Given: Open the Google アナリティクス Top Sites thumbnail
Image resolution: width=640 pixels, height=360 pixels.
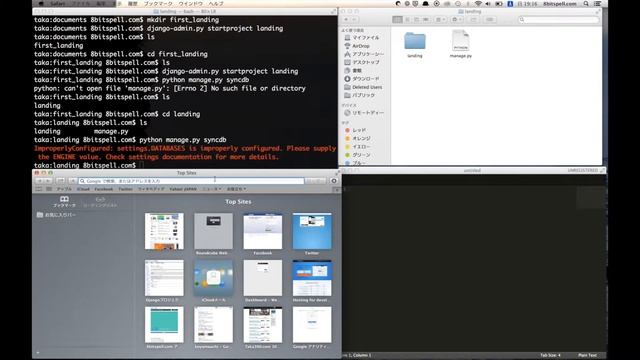Looking at the screenshot, I should [x=312, y=325].
